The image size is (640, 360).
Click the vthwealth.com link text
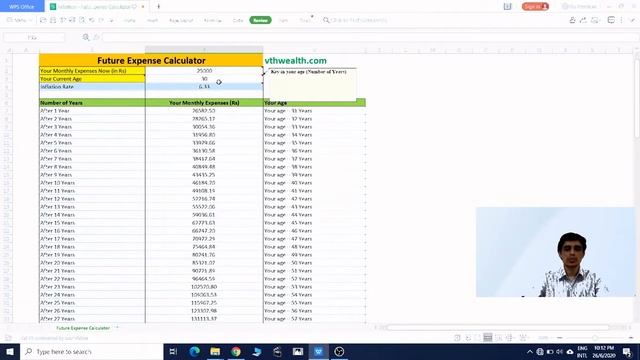click(x=296, y=60)
